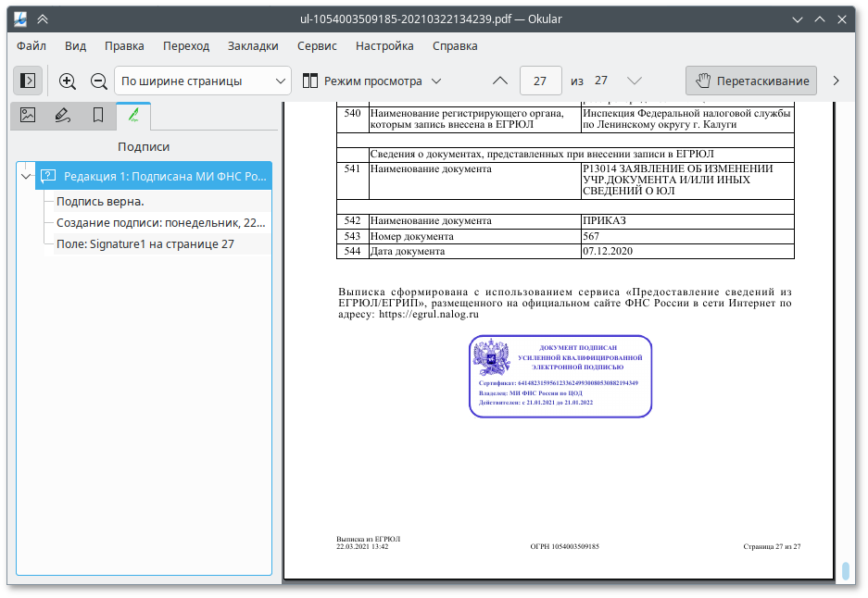Switch to the signatures sidebar tab
Viewport: 868px width, 598px height.
(x=133, y=116)
